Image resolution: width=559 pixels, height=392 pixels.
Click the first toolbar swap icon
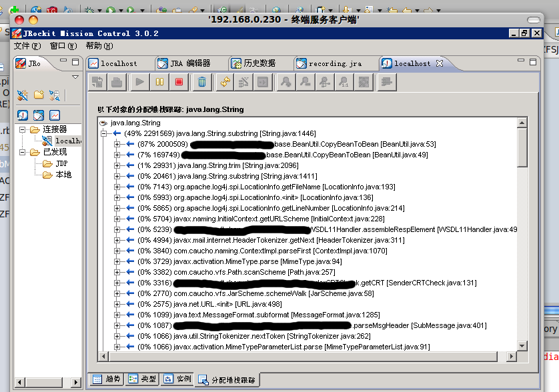point(97,82)
